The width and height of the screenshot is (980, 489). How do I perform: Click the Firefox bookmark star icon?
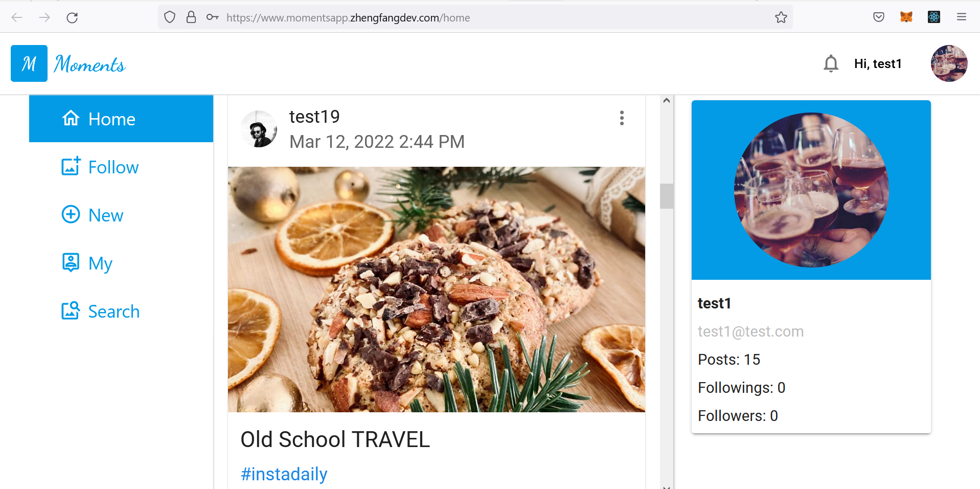(x=781, y=18)
